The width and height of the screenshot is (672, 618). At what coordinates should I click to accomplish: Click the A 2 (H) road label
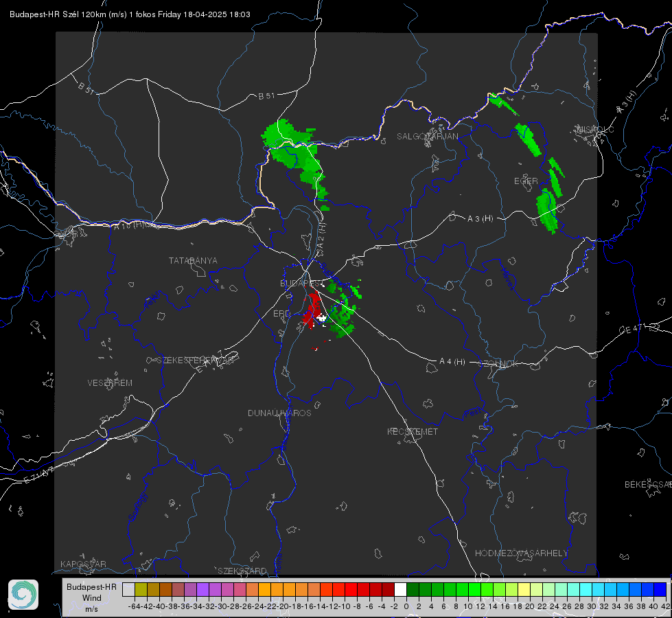321,236
